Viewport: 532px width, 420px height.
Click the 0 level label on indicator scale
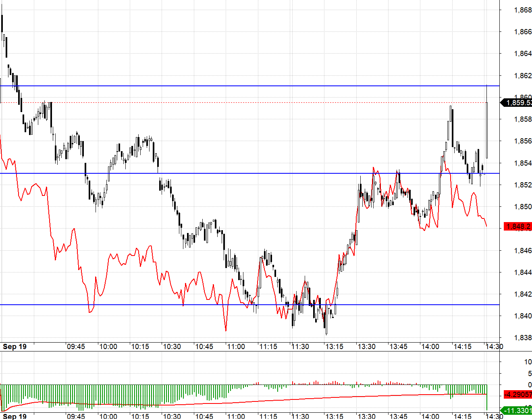click(x=530, y=385)
